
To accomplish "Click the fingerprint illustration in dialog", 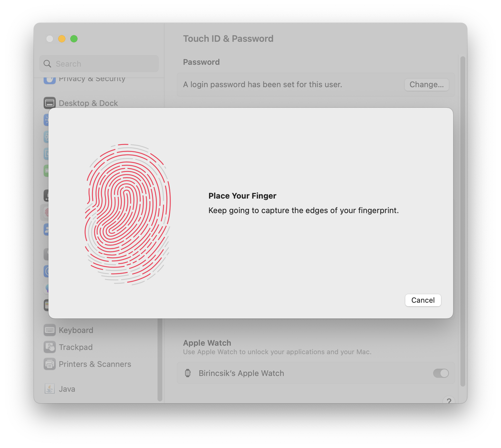I will click(128, 214).
